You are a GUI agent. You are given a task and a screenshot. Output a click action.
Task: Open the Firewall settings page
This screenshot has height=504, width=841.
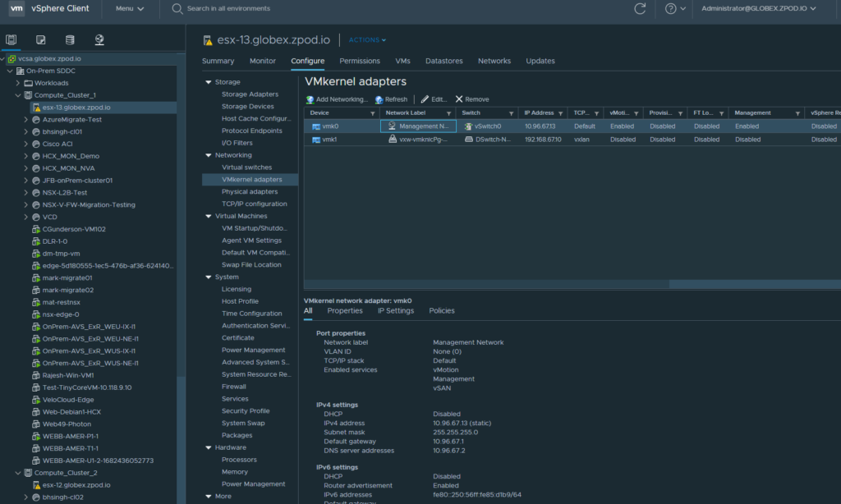[x=234, y=387]
